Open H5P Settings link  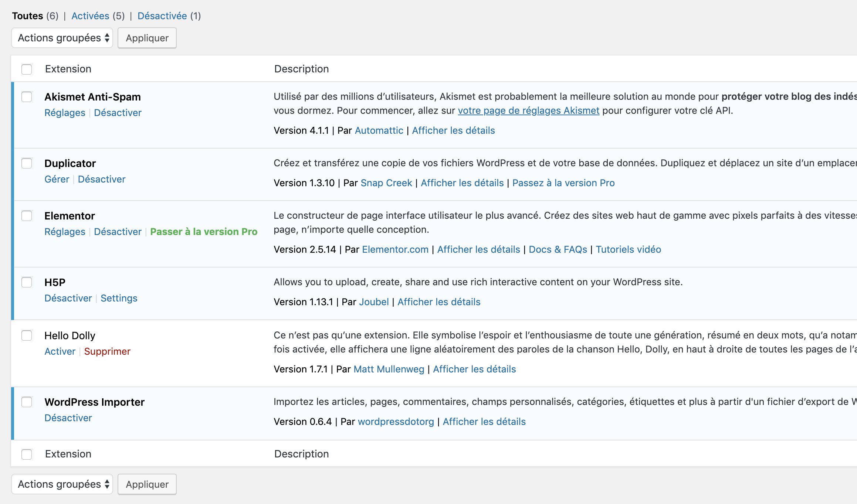[x=119, y=298]
